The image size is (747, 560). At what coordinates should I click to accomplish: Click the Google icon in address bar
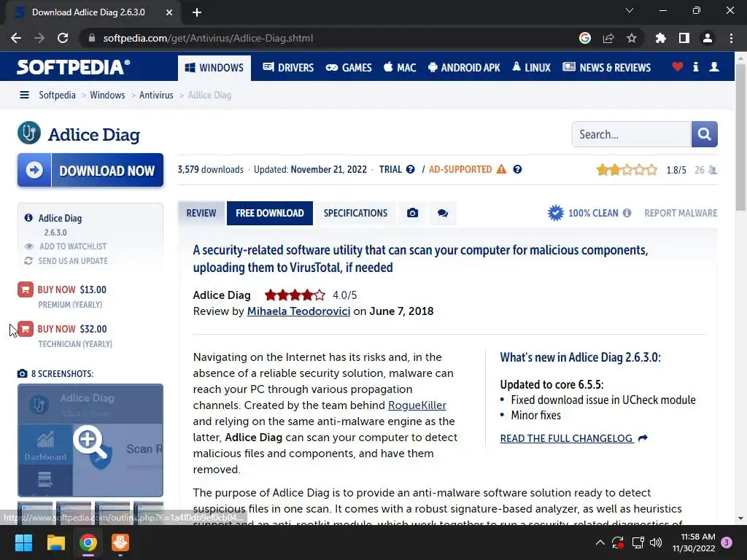(585, 38)
